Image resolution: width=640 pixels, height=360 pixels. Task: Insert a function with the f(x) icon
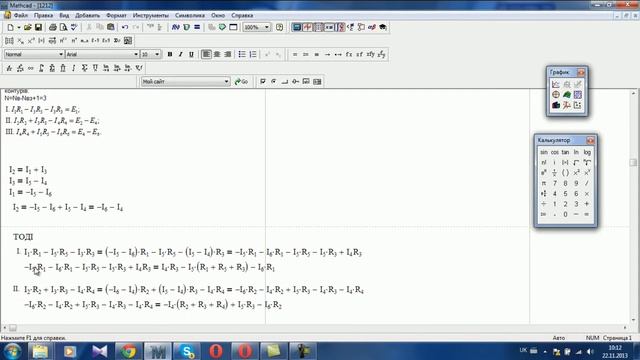click(x=176, y=27)
